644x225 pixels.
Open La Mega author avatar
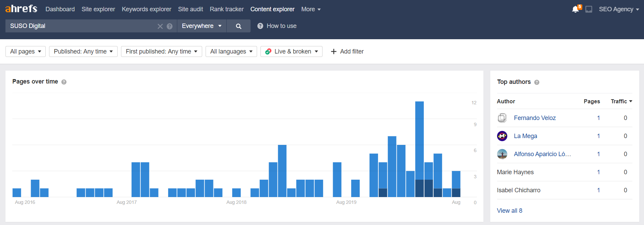pyautogui.click(x=502, y=136)
